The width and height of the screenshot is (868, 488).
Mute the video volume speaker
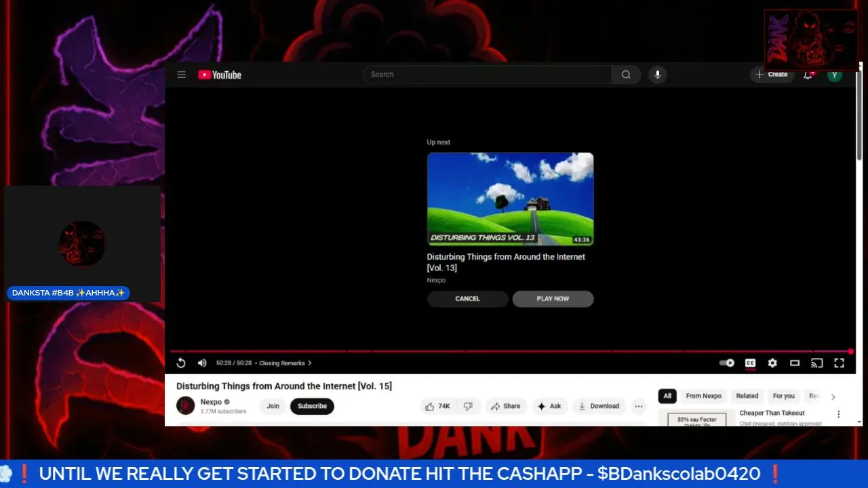point(202,363)
